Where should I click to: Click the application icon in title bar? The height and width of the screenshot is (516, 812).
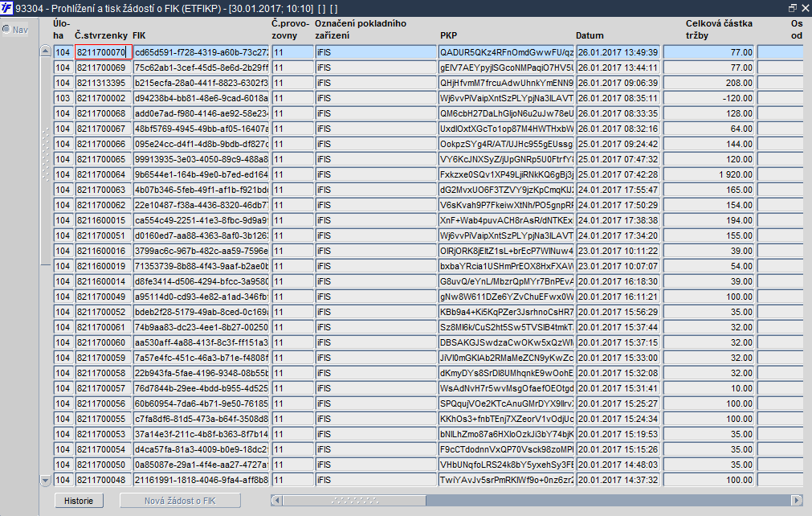click(x=6, y=8)
